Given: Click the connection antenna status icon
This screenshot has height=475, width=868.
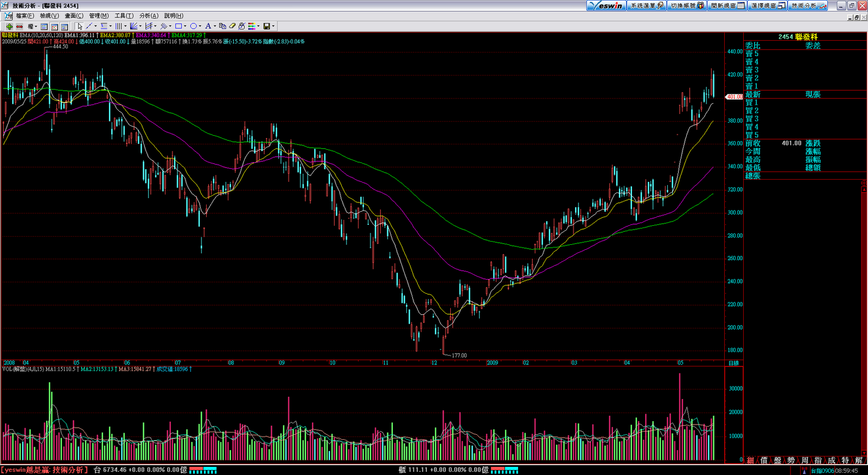Looking at the screenshot, I should (805, 471).
